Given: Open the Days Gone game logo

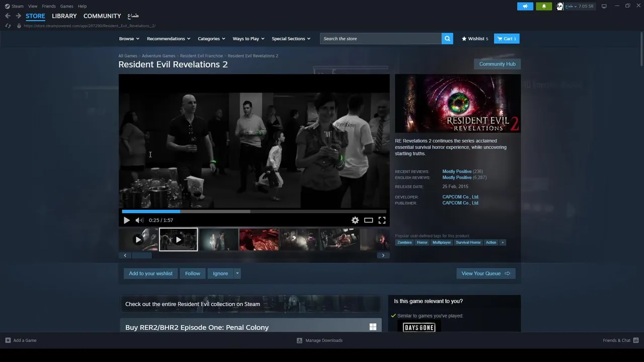Looking at the screenshot, I should [419, 327].
